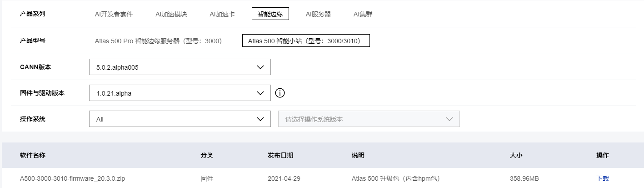
Task: Click chevron arrow in 固件与驱动版本 box
Action: coord(260,93)
